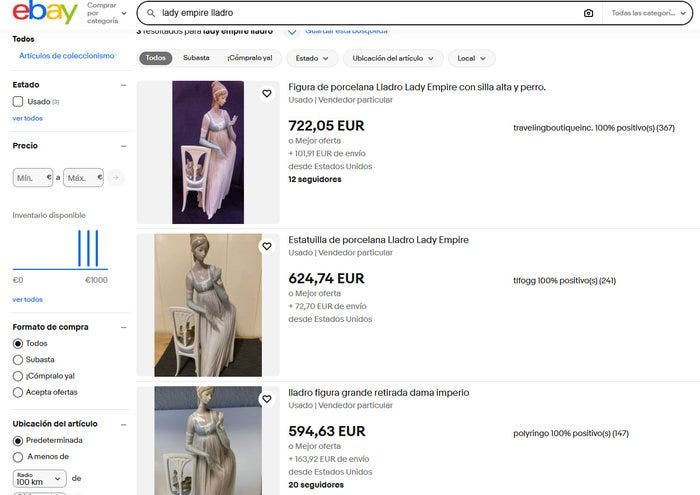Click the price inventory histogram bars
Image resolution: width=700 pixels, height=495 pixels.
[x=88, y=249]
